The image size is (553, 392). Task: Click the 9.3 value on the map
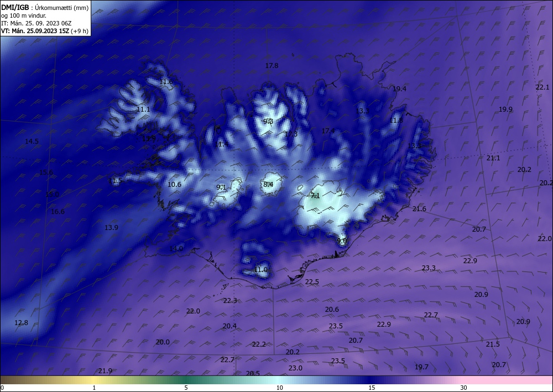[268, 122]
